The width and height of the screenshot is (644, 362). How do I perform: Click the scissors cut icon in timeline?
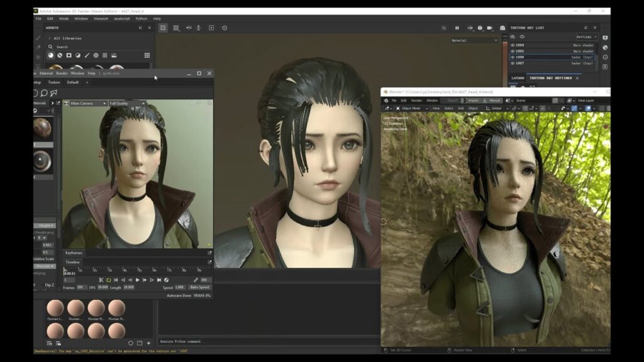coord(101,280)
